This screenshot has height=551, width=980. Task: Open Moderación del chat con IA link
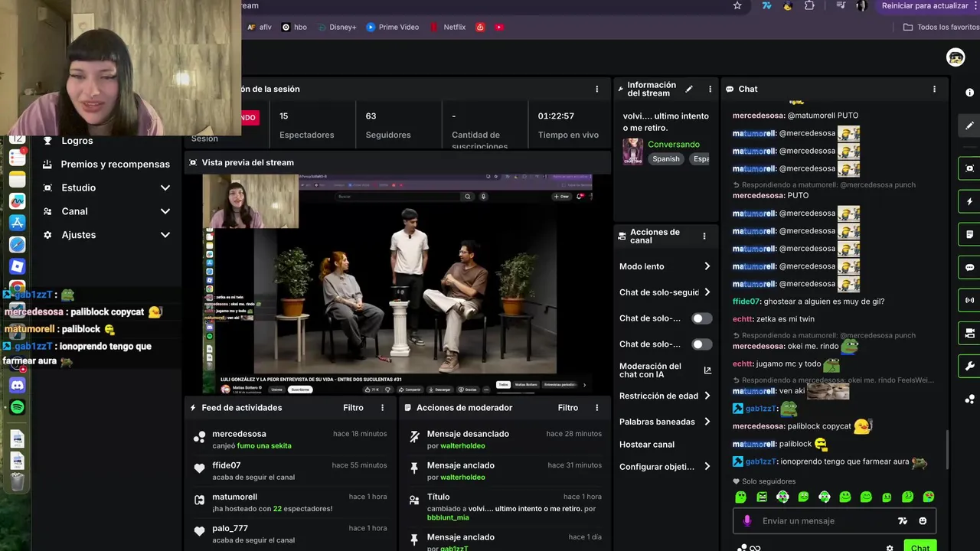tap(665, 370)
